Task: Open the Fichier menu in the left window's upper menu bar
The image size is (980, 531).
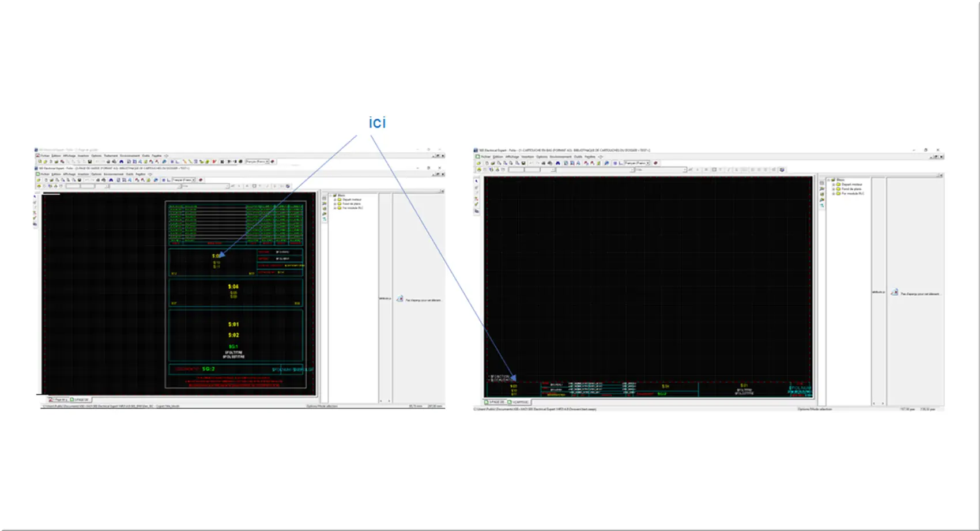Action: 46,156
